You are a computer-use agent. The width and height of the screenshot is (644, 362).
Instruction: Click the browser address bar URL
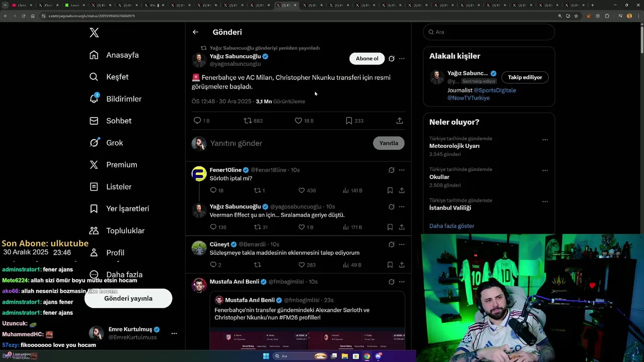pyautogui.click(x=91, y=16)
